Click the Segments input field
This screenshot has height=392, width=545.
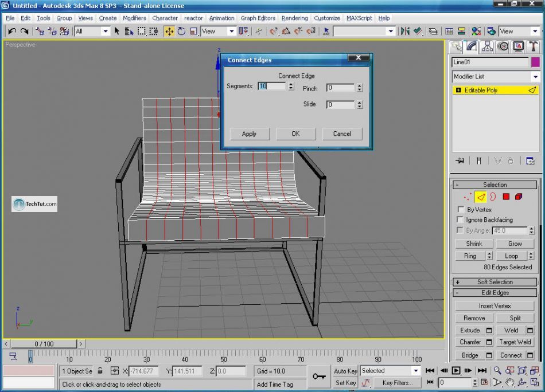tap(272, 86)
